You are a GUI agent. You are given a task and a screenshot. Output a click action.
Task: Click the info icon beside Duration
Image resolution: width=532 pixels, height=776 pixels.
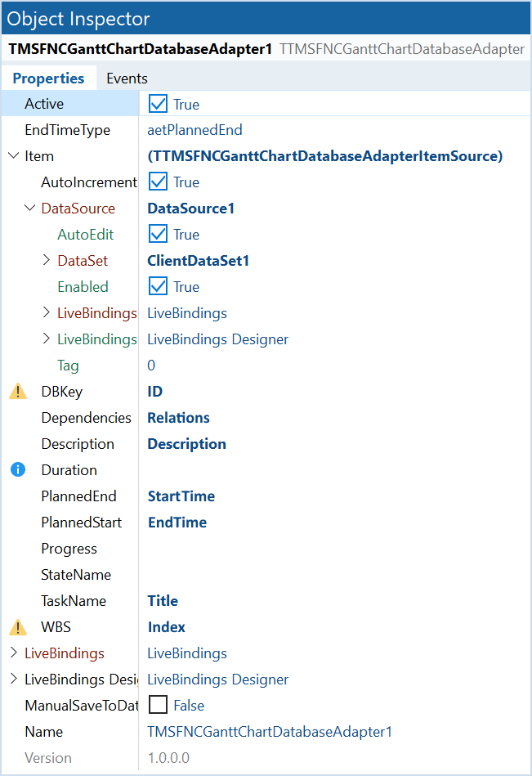point(18,469)
